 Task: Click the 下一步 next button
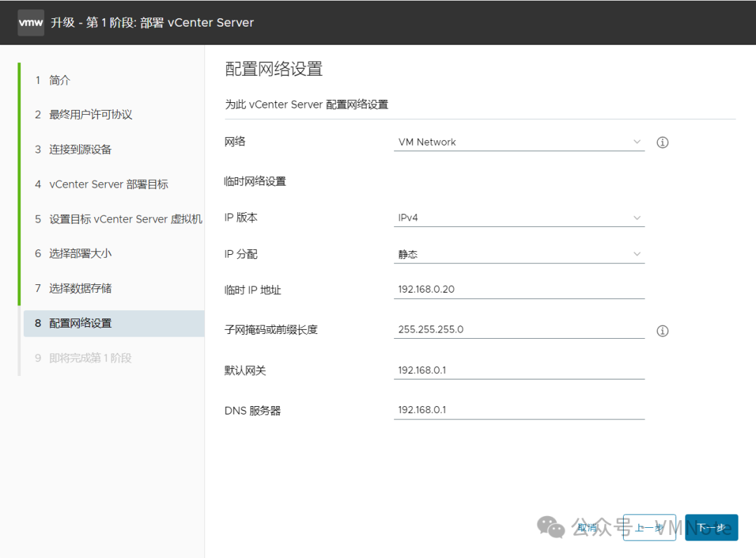pos(712,528)
